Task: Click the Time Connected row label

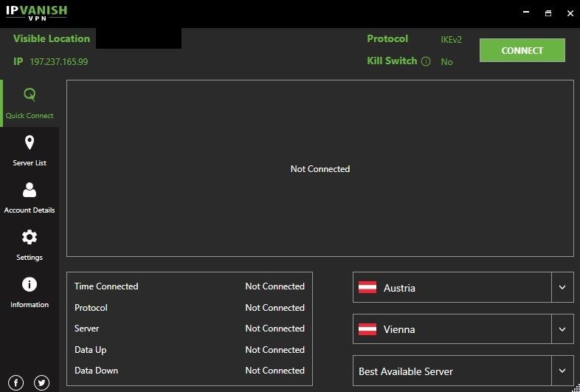Action: pyautogui.click(x=106, y=286)
